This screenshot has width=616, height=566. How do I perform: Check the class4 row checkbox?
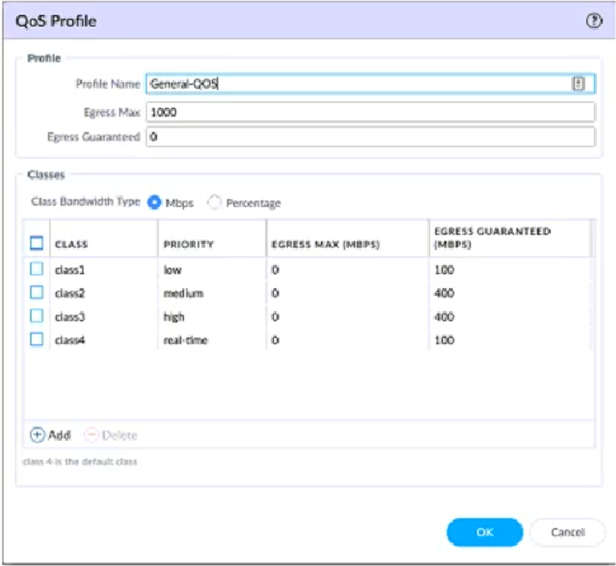click(x=37, y=340)
